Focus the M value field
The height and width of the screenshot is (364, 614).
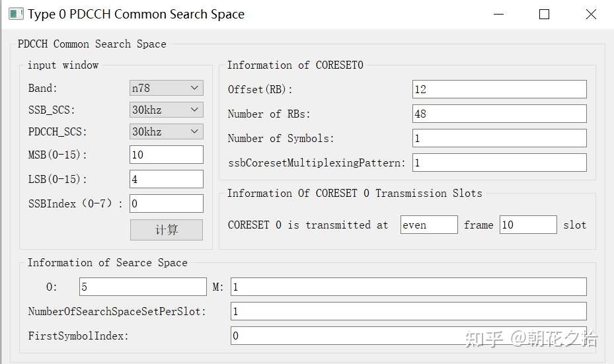408,287
